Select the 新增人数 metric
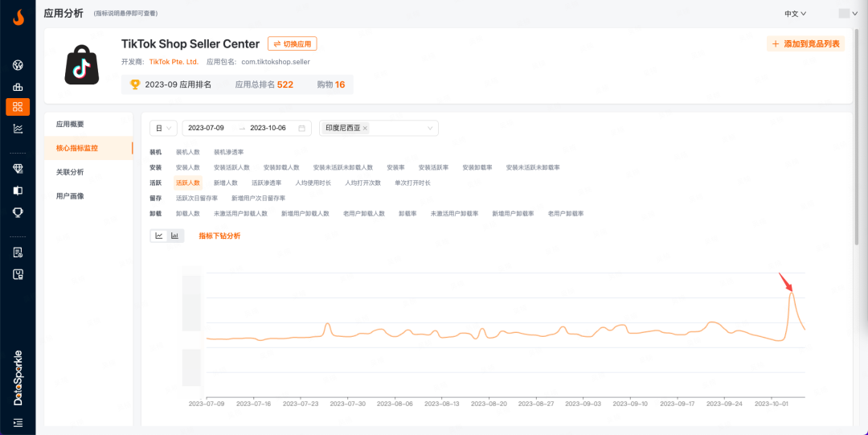Viewport: 868px width, 435px height. (225, 183)
